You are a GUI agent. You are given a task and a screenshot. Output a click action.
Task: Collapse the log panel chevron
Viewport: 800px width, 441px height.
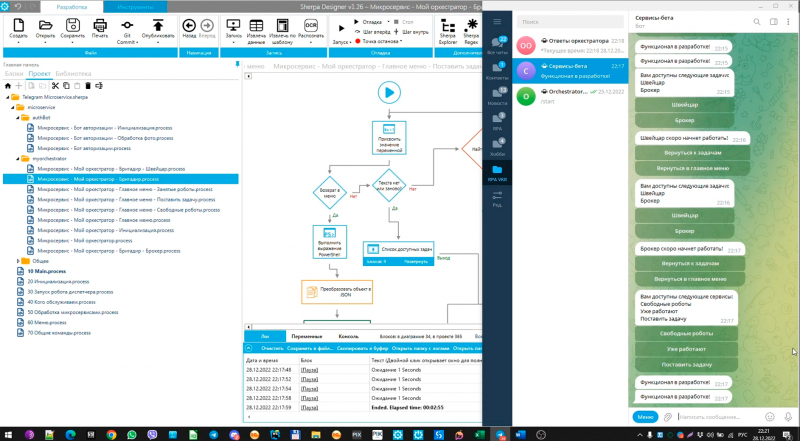pos(248,349)
